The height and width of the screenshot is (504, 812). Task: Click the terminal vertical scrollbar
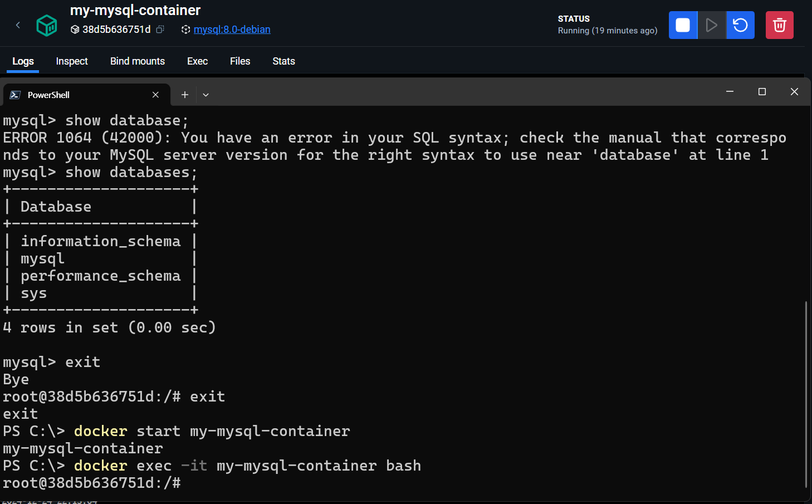pos(806,394)
